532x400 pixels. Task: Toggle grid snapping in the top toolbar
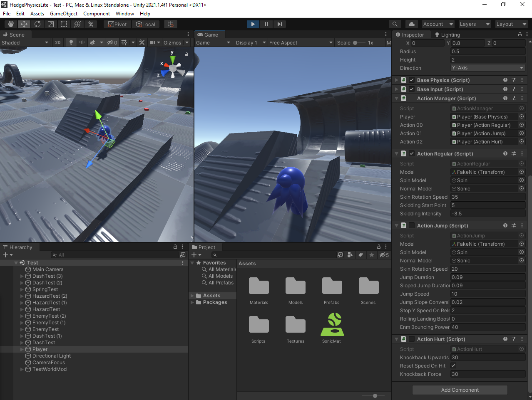[171, 24]
